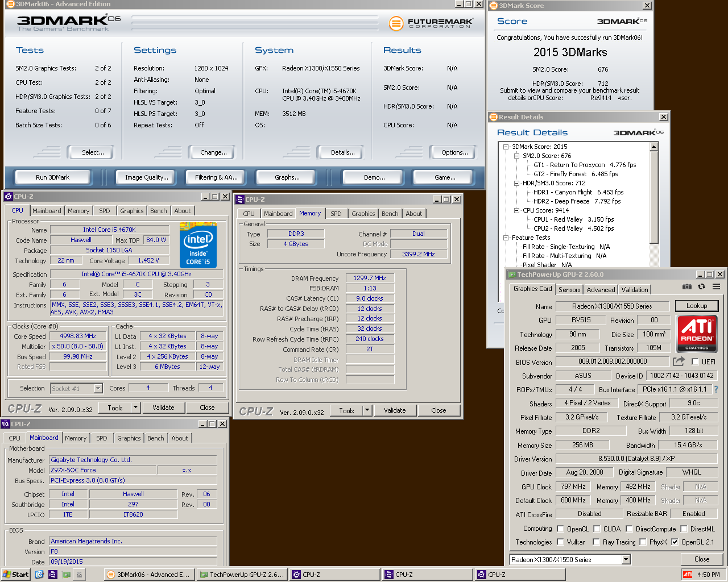Image resolution: width=728 pixels, height=582 pixels.
Task: Open Filtering & AA... settings
Action: [216, 177]
